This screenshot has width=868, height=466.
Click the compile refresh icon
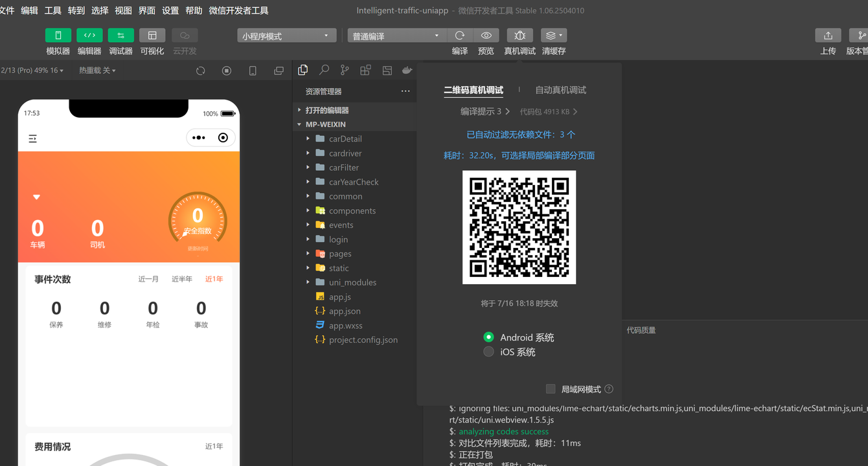pyautogui.click(x=460, y=36)
